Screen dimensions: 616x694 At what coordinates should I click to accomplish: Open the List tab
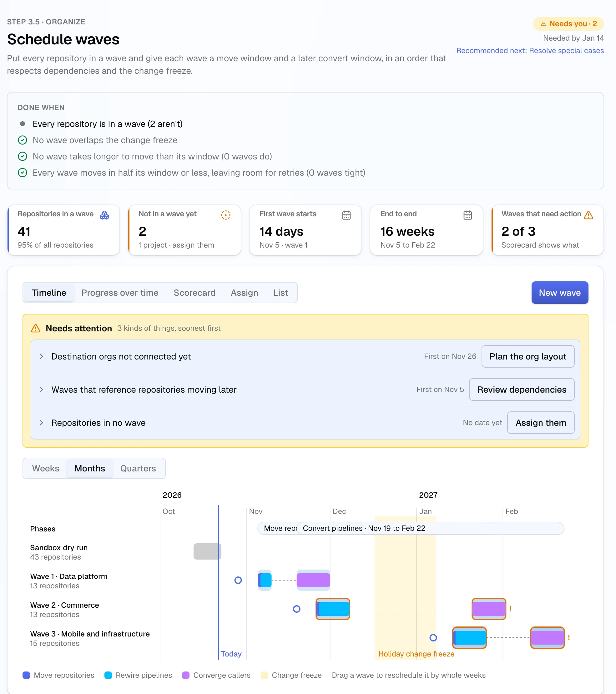(x=281, y=293)
